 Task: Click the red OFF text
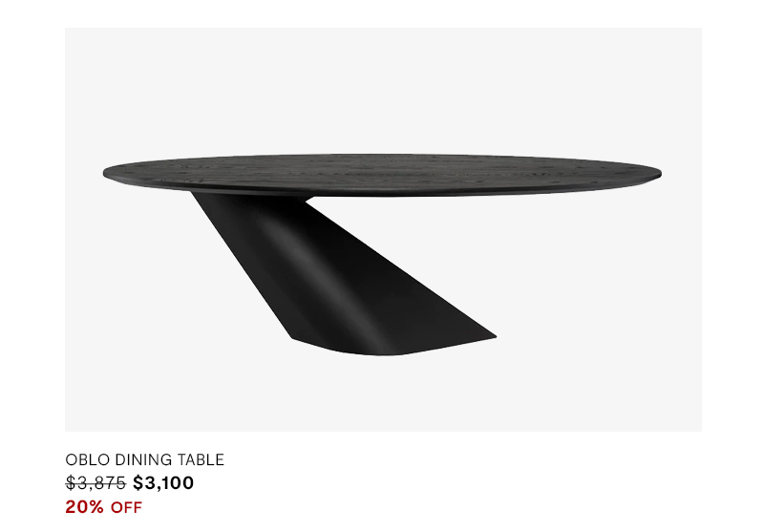[x=127, y=507]
